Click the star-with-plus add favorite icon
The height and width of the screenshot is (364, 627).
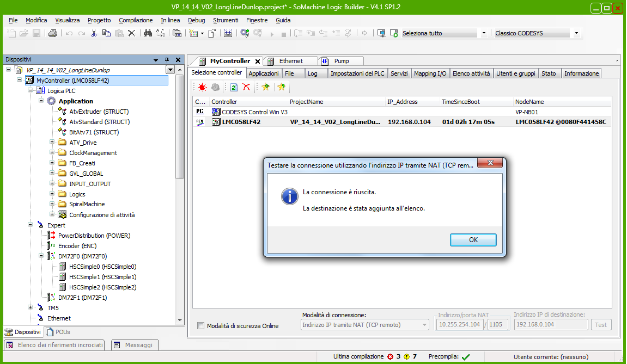265,87
